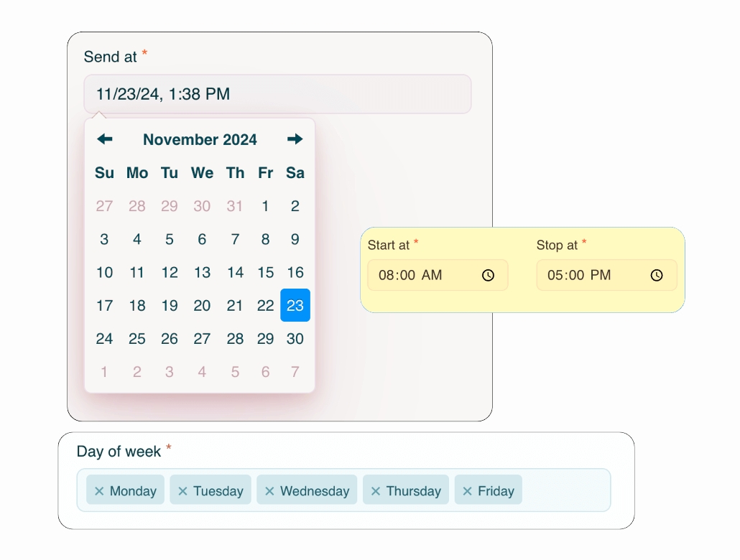
Task: Click the Send at date input field
Action: (x=277, y=94)
